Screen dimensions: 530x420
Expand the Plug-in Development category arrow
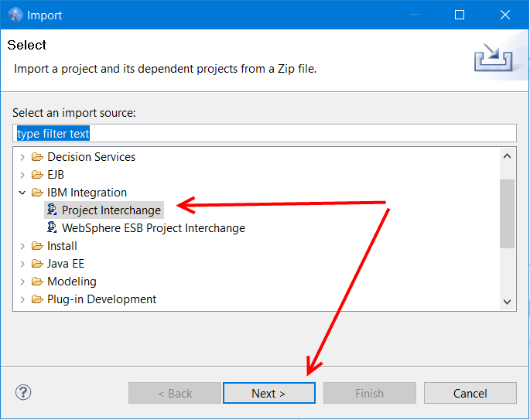22,299
